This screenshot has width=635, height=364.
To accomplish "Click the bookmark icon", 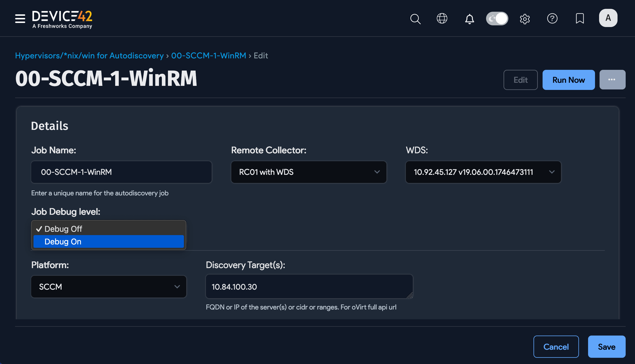I will click(x=580, y=18).
